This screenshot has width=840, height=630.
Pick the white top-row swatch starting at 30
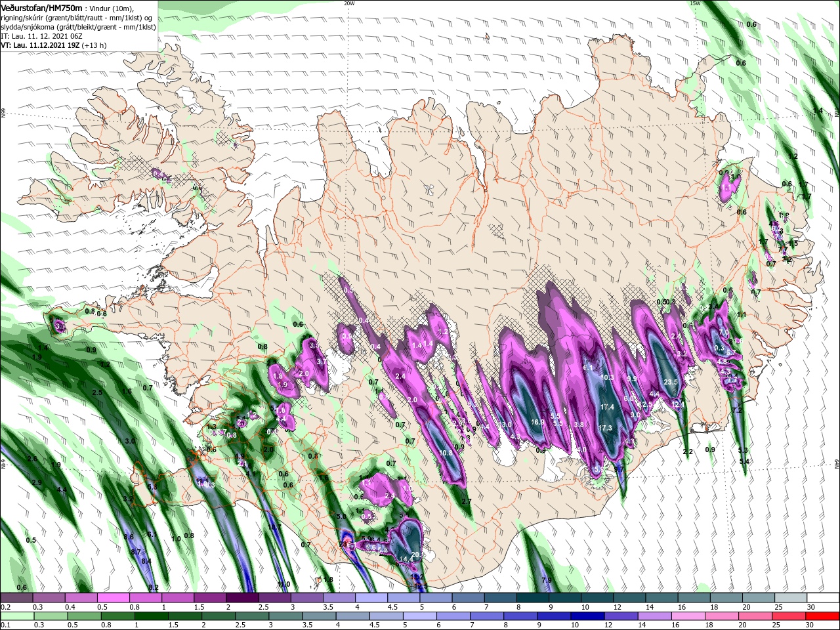(x=823, y=598)
